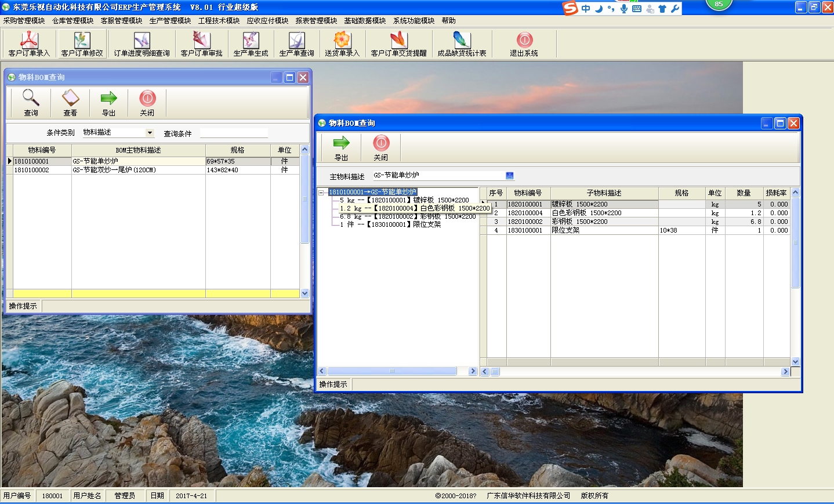The width and height of the screenshot is (834, 504).
Task: Click 主物料描述 input field
Action: pos(438,175)
